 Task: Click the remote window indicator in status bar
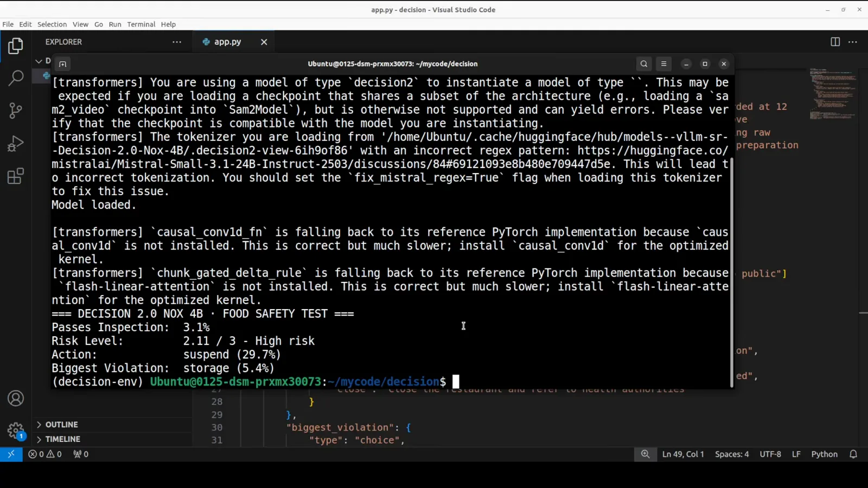pyautogui.click(x=11, y=454)
